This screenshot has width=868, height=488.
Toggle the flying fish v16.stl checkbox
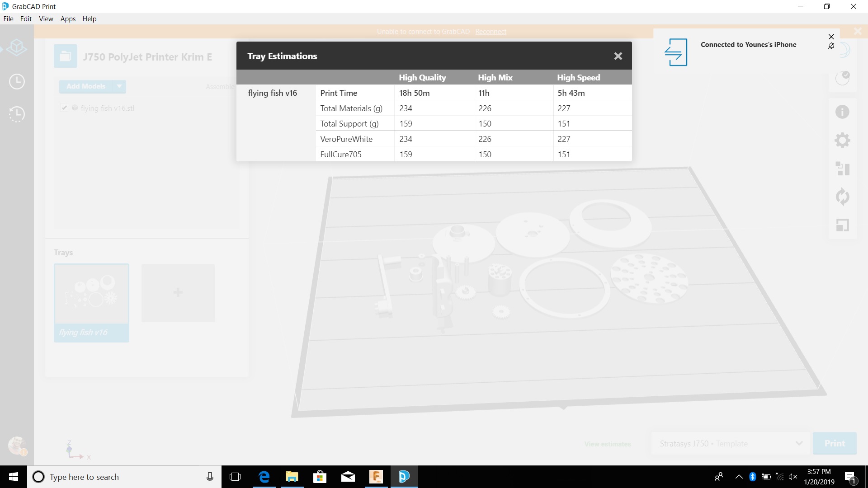point(64,108)
